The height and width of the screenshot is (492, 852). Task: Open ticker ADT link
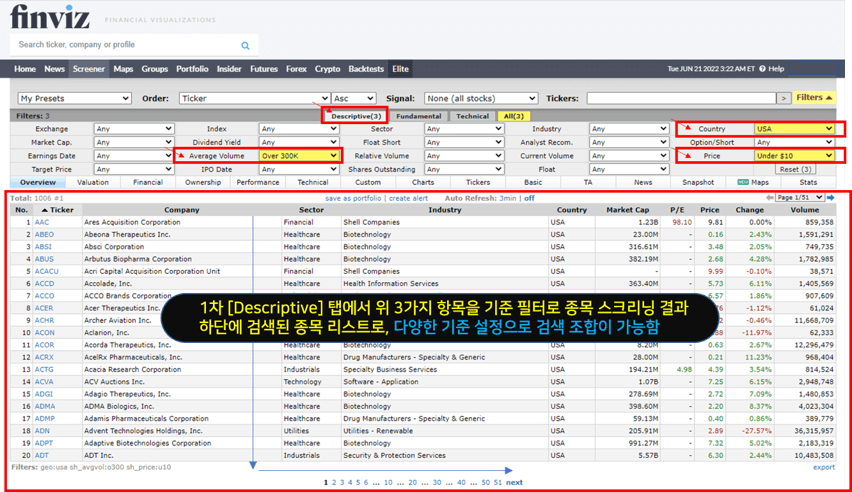pyautogui.click(x=42, y=456)
